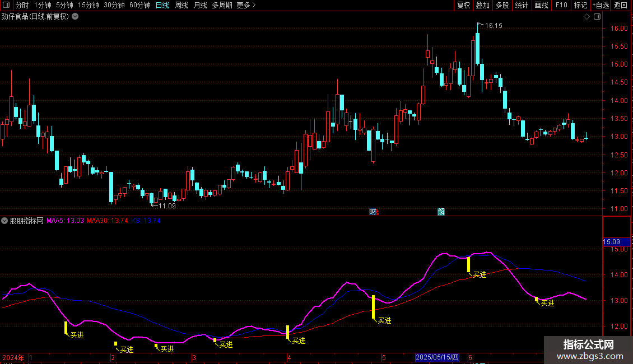Add stock via +自选 button
This screenshot has width=633, height=364.
601,5
